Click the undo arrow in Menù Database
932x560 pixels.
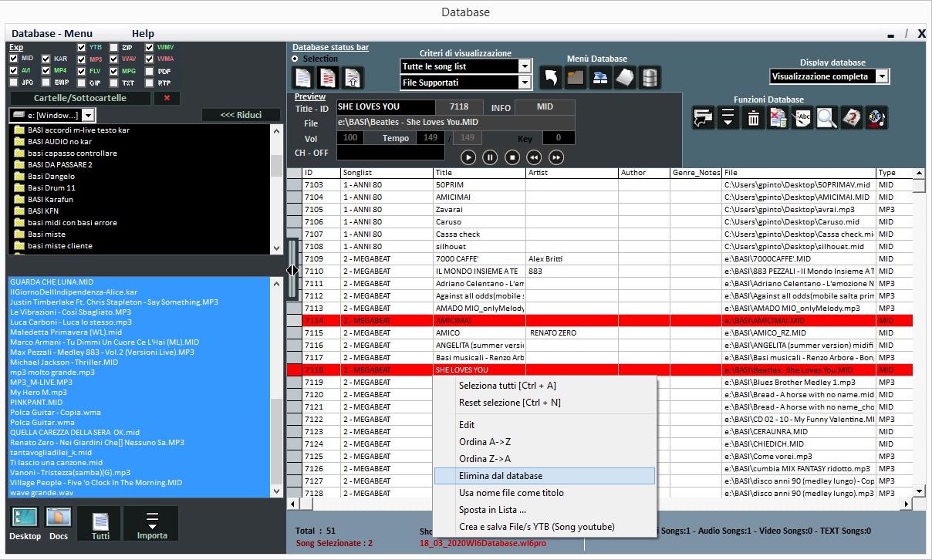click(x=550, y=77)
